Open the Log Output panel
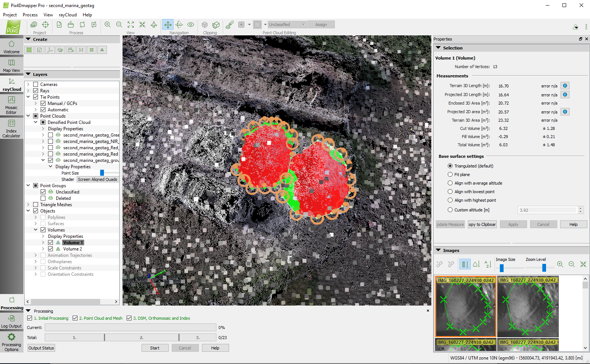 12,322
